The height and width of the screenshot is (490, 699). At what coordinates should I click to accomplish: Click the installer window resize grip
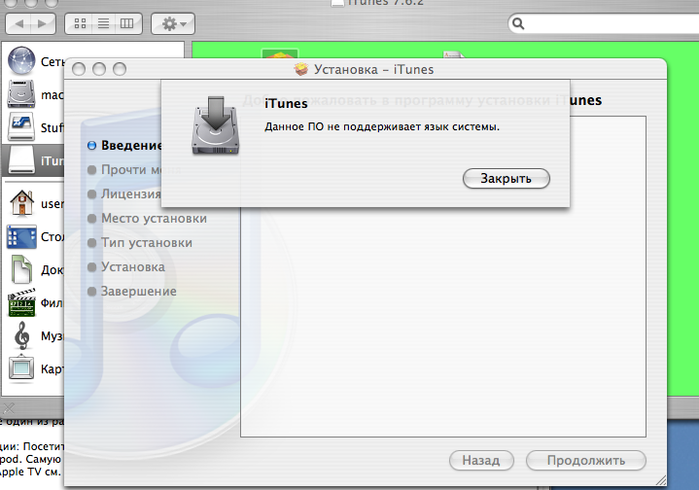coord(661,480)
